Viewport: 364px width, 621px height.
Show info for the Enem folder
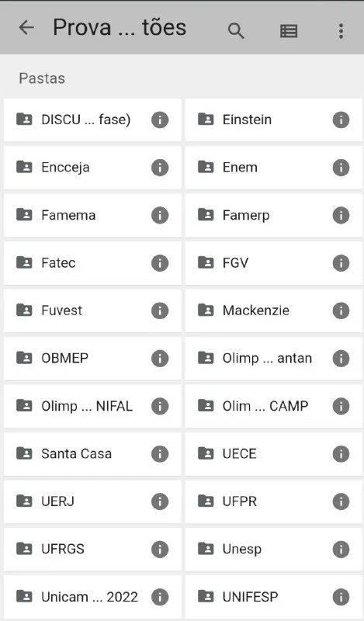[341, 168]
